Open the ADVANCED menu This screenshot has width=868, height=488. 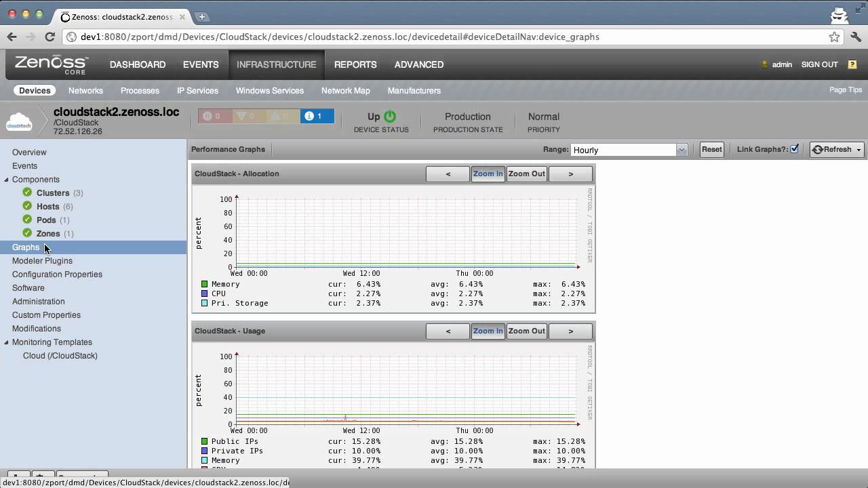pos(419,64)
